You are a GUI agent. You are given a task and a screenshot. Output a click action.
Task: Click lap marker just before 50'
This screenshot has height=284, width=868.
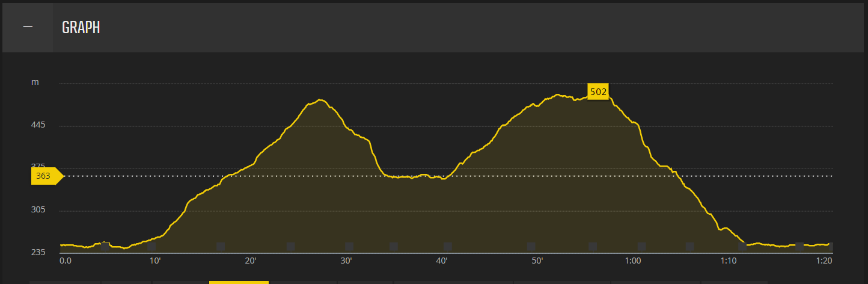tap(531, 246)
